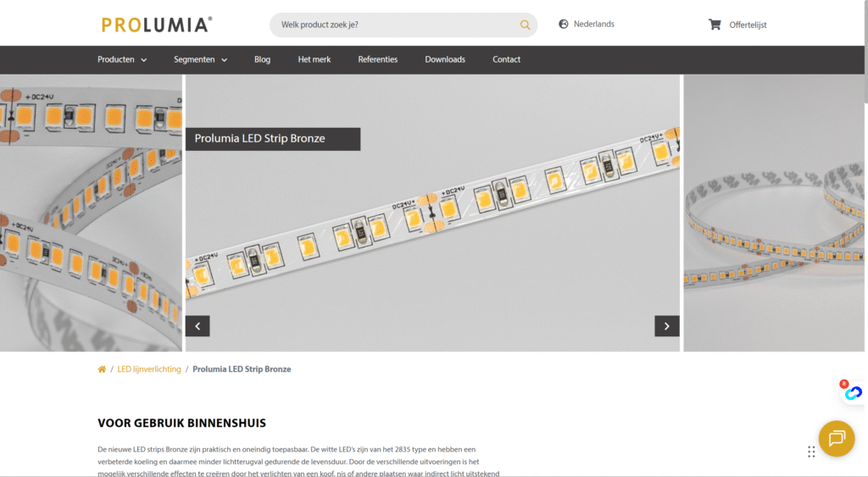
Task: Click Prolumia LED Strip Bronze breadcrumb text
Action: (x=242, y=369)
